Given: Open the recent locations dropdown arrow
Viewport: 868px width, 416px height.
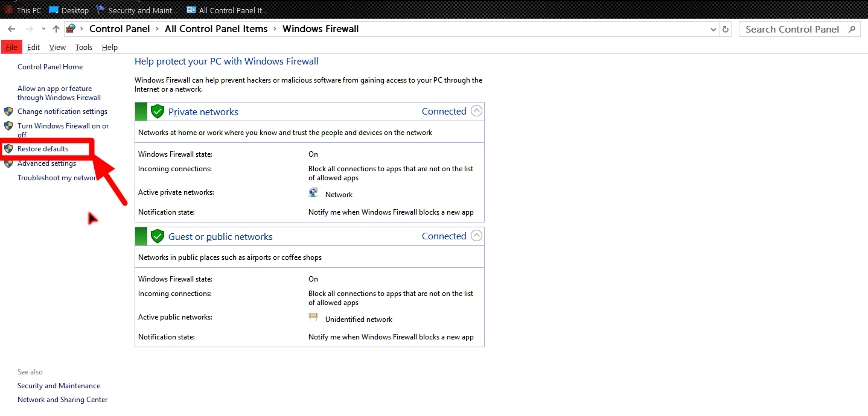Looking at the screenshot, I should (x=43, y=29).
